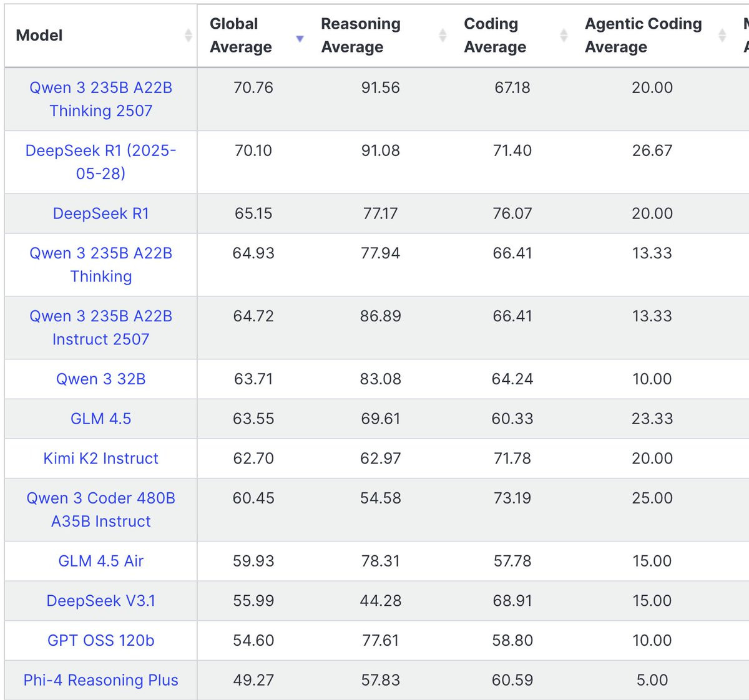Click Reasoning Average sort arrows icon
The width and height of the screenshot is (749, 700).
click(443, 36)
